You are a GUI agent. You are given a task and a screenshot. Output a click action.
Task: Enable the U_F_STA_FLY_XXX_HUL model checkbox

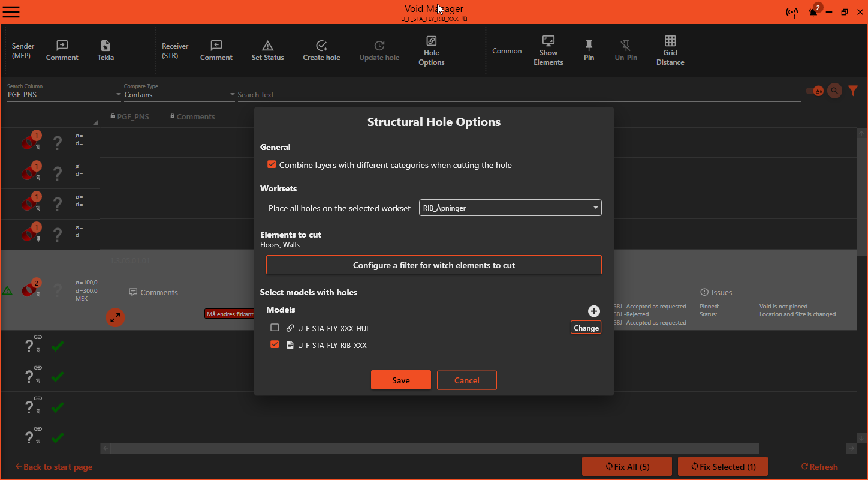275,328
